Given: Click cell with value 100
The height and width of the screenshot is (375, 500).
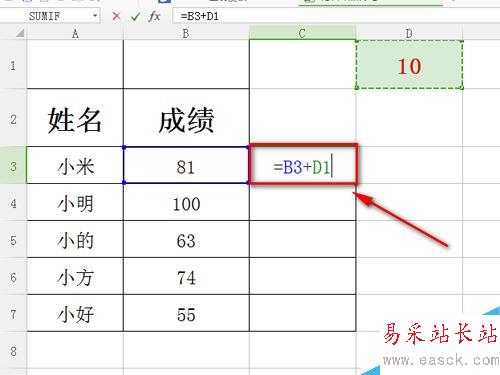Looking at the screenshot, I should click(x=186, y=202).
